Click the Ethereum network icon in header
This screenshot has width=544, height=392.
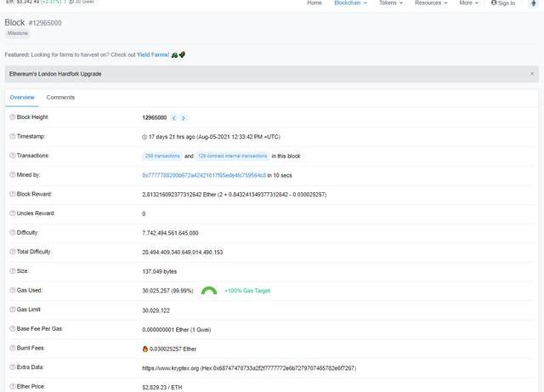tap(532, 3)
